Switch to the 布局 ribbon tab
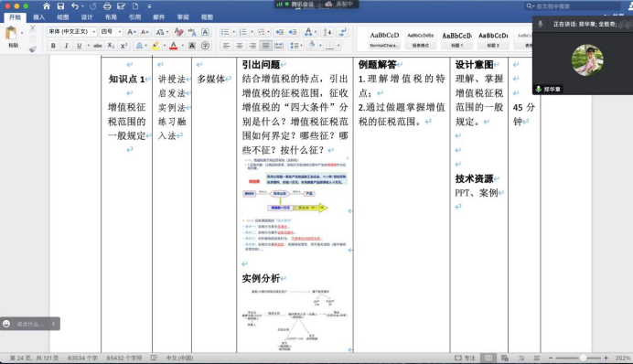The height and width of the screenshot is (364, 633). pos(111,17)
